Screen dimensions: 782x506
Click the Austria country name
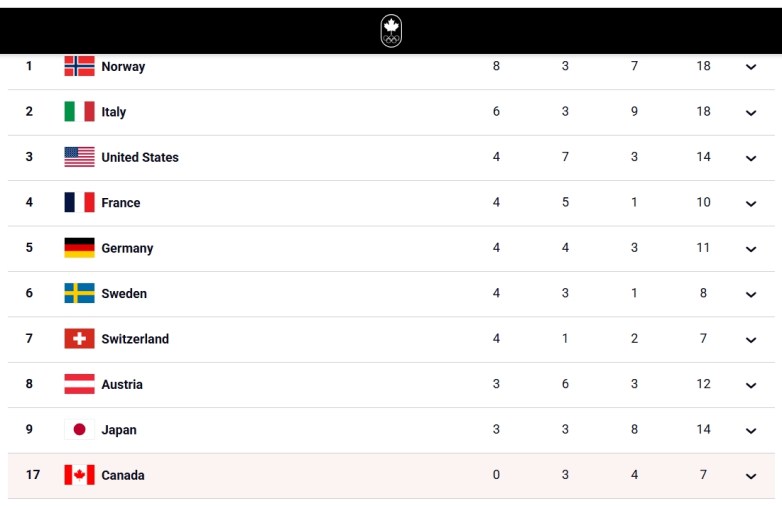122,384
